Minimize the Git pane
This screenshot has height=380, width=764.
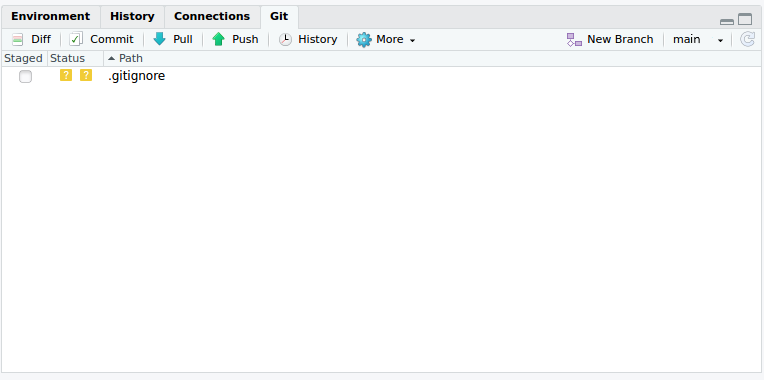click(x=727, y=21)
